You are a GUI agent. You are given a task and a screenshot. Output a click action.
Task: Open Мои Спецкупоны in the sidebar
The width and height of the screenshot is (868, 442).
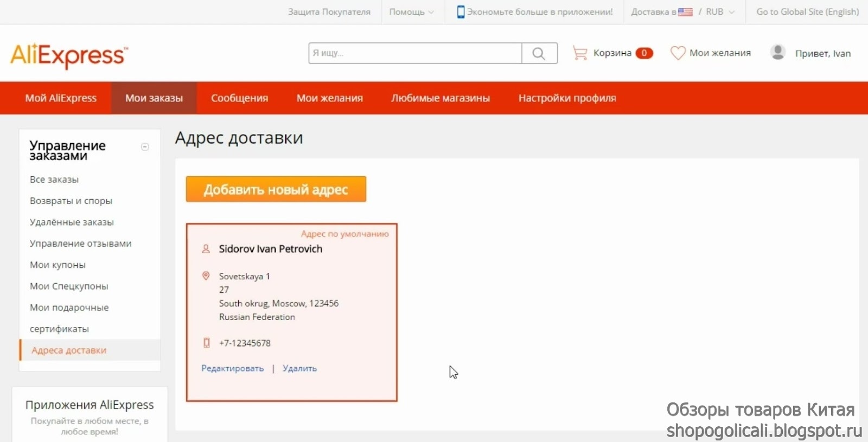pos(69,286)
